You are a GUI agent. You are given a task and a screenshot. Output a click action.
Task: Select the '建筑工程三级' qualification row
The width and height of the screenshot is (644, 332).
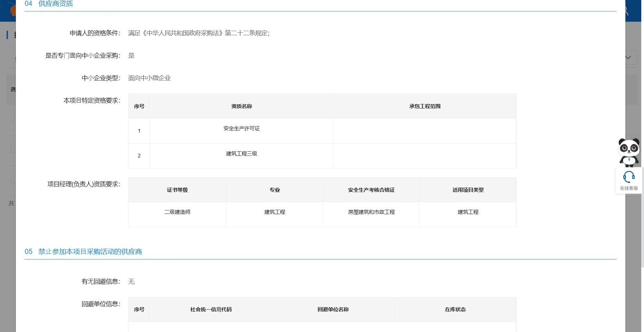click(241, 154)
